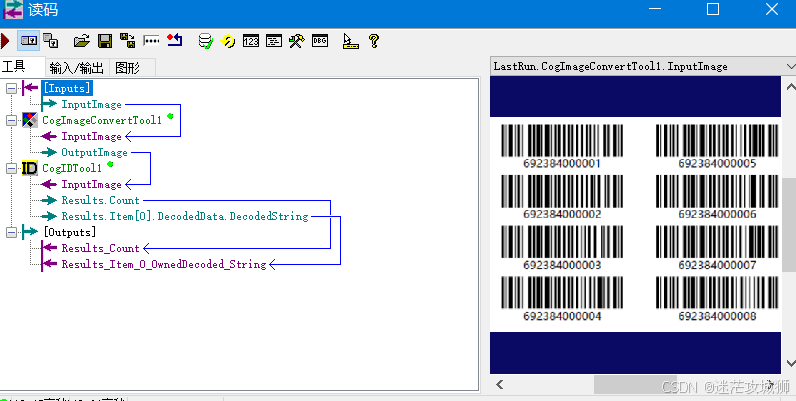Image resolution: width=796 pixels, height=401 pixels.
Task: Click the dotted text field toolbar icon
Action: (x=151, y=41)
